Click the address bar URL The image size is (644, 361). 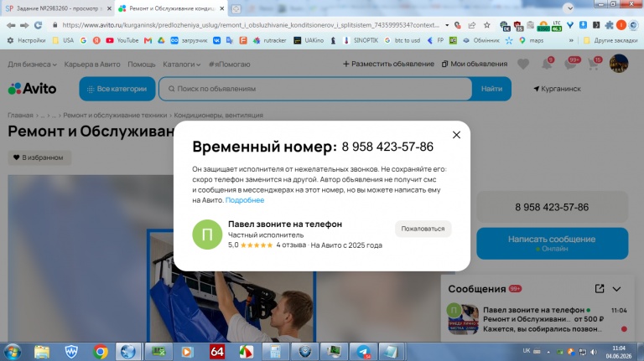click(250, 25)
